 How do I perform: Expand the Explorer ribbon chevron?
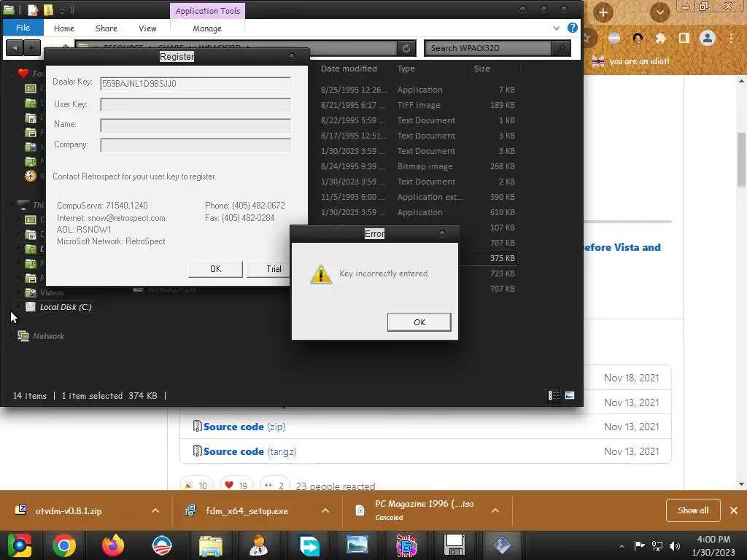pos(557,28)
